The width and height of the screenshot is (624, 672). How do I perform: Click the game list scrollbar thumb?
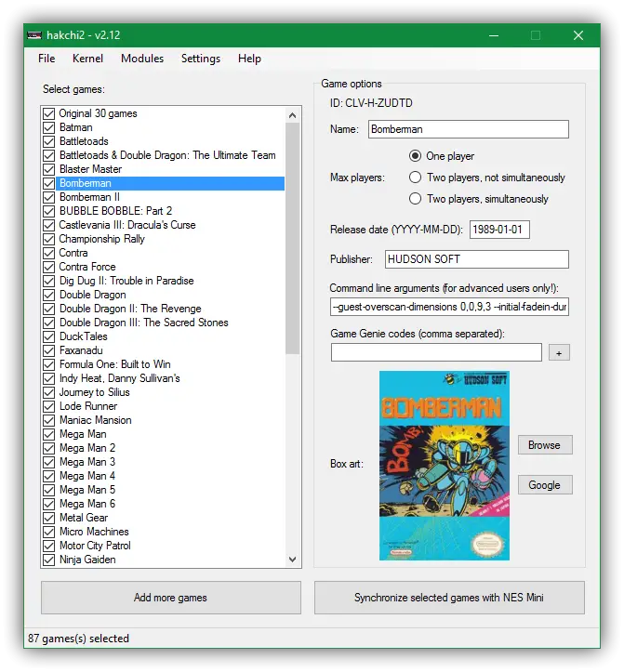point(293,238)
